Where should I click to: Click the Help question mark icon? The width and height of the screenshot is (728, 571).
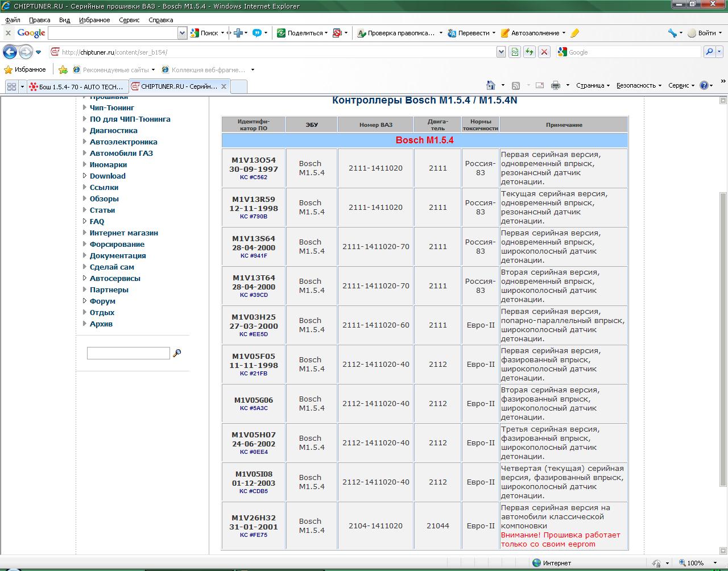click(x=704, y=85)
